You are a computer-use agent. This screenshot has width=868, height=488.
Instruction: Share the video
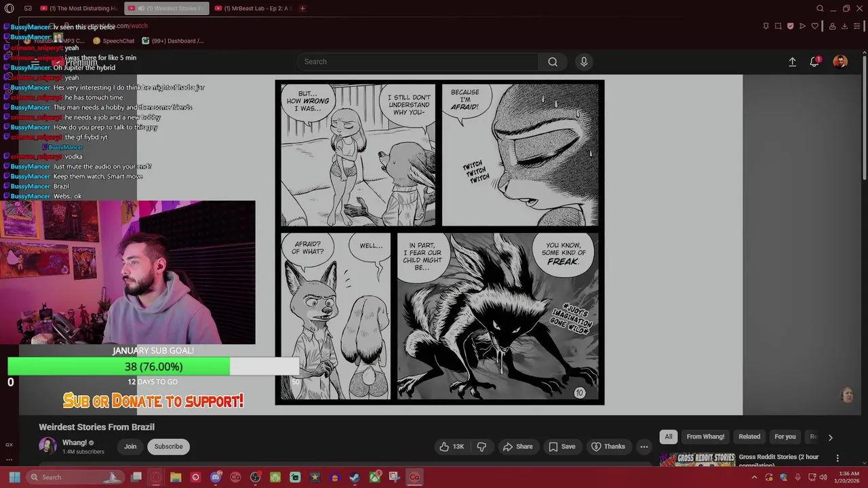click(x=517, y=447)
